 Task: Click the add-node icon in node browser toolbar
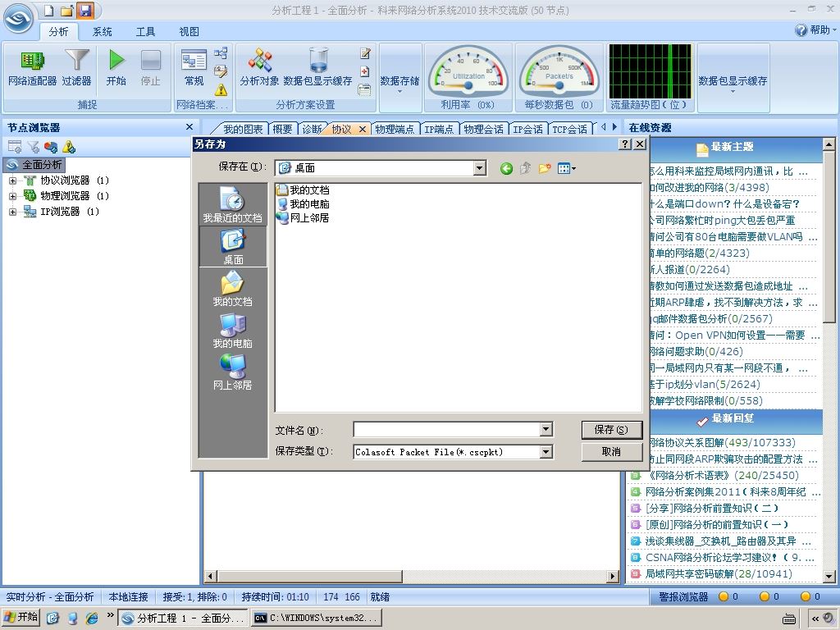15,146
